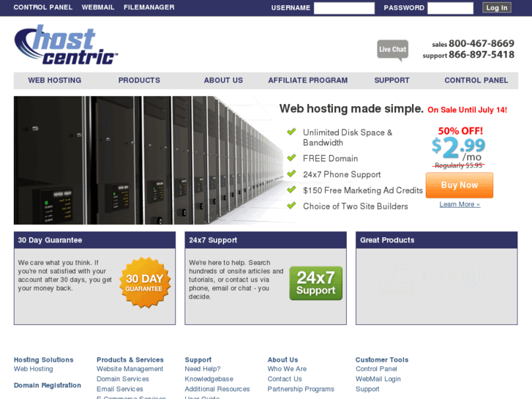Open Additional Resources footer link

coord(217,389)
